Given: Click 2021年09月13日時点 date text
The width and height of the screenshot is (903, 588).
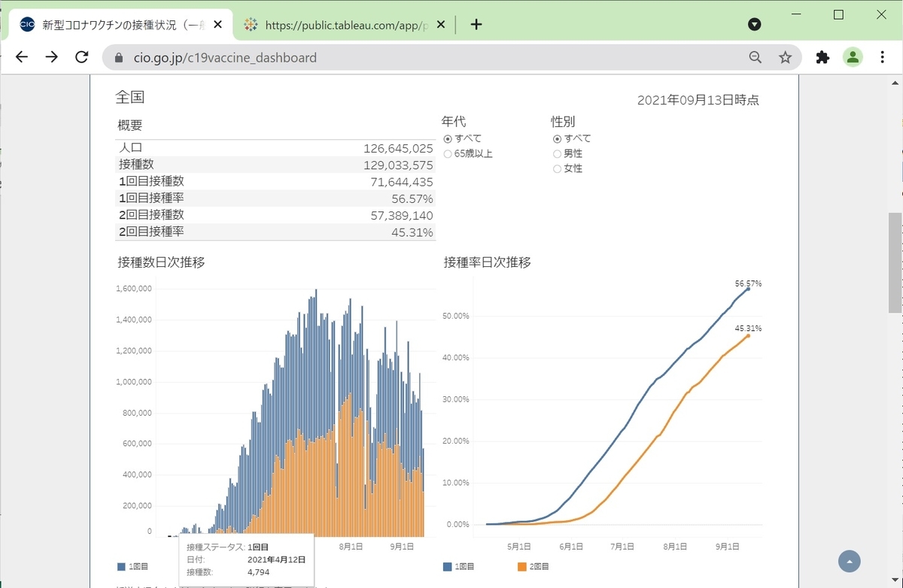Looking at the screenshot, I should [698, 100].
